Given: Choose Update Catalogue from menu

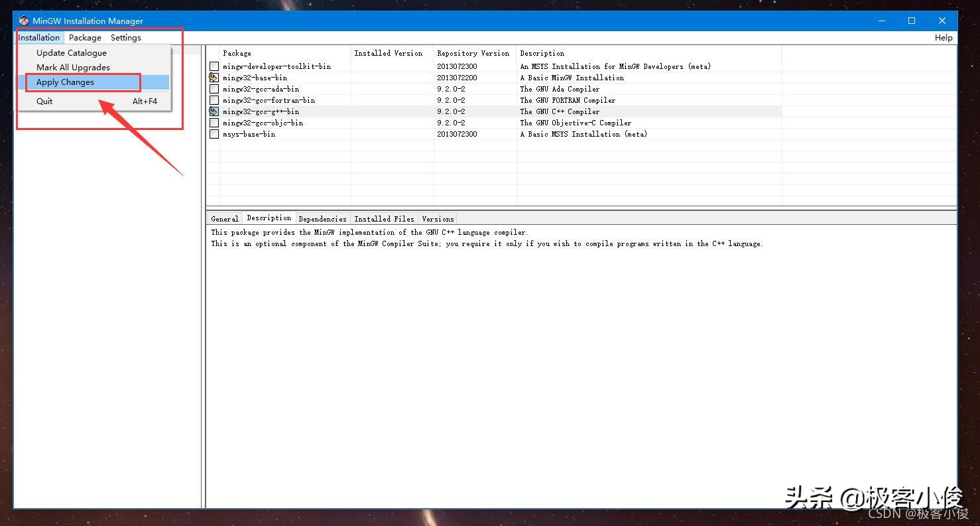Looking at the screenshot, I should 93,53.
